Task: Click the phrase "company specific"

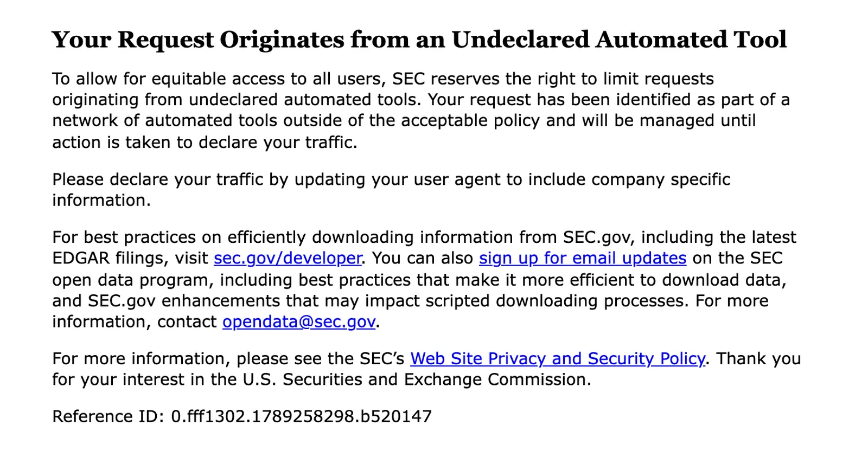Action: click(661, 180)
